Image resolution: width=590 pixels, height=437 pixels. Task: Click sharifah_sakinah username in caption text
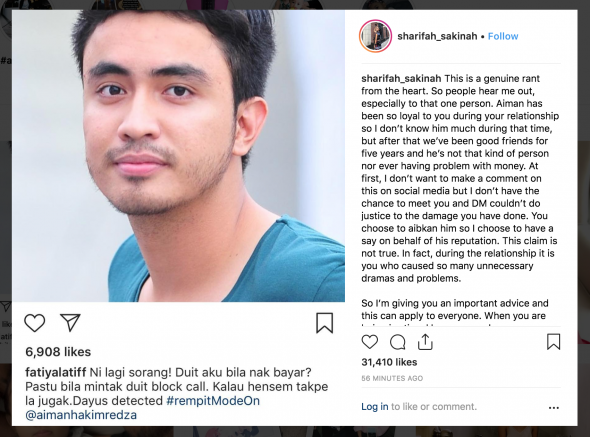[x=401, y=78]
